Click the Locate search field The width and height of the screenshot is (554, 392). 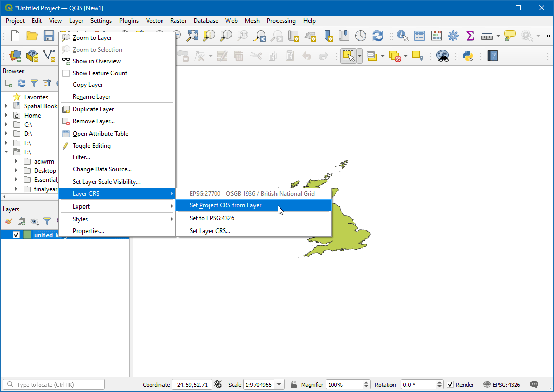click(54, 384)
